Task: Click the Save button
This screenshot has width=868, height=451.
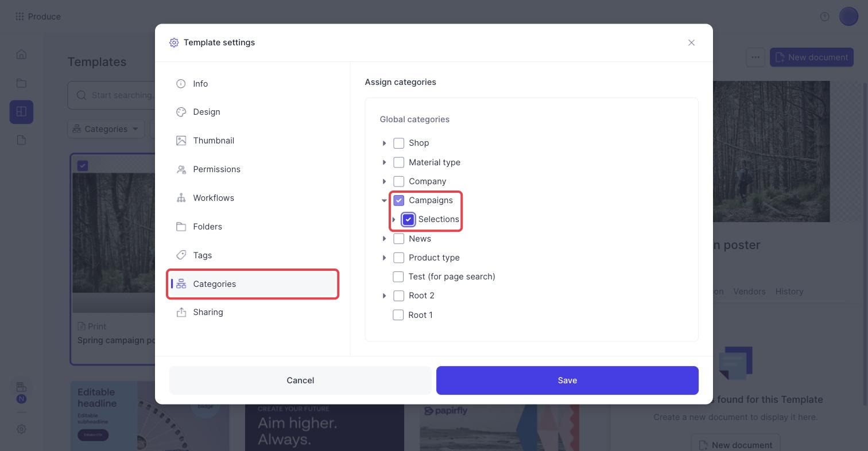Action: click(x=567, y=380)
